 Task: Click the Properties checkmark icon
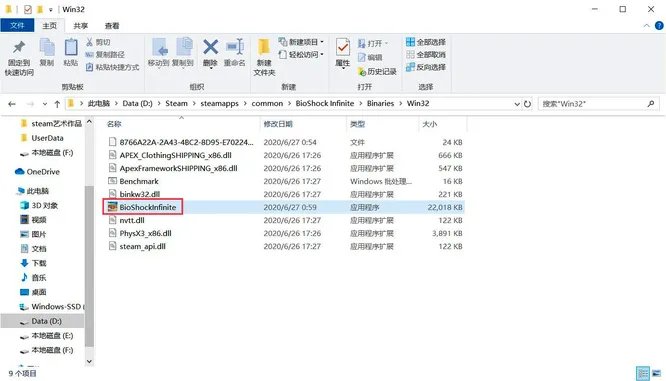(x=342, y=47)
